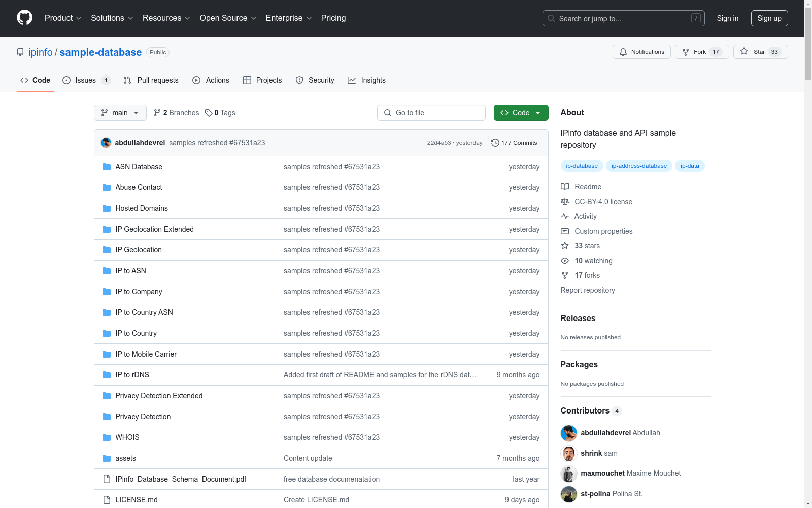Expand the Resources menu
Screen dimensions: 812x508
click(x=166, y=18)
